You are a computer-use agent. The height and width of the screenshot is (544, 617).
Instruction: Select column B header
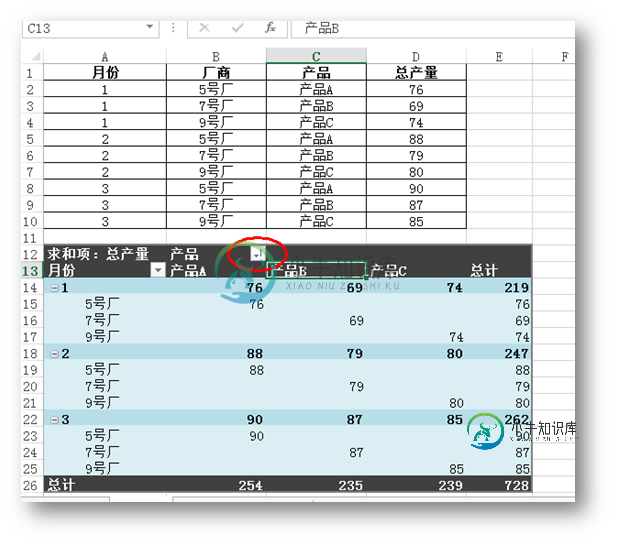tap(216, 56)
